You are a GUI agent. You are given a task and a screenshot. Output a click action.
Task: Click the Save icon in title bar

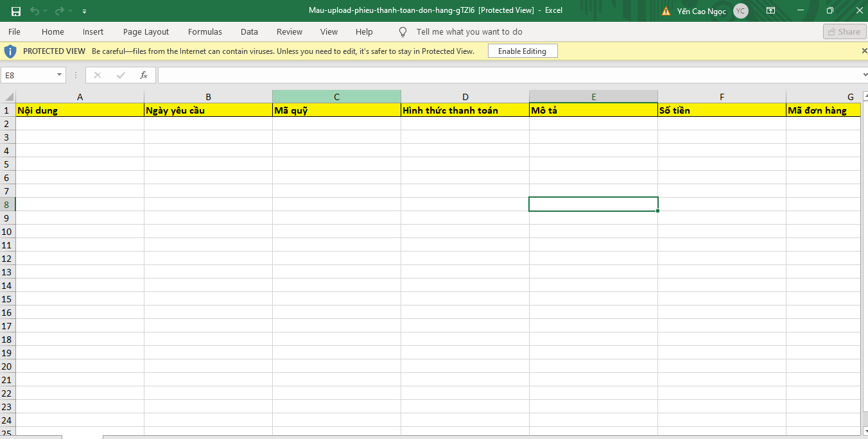click(x=16, y=11)
